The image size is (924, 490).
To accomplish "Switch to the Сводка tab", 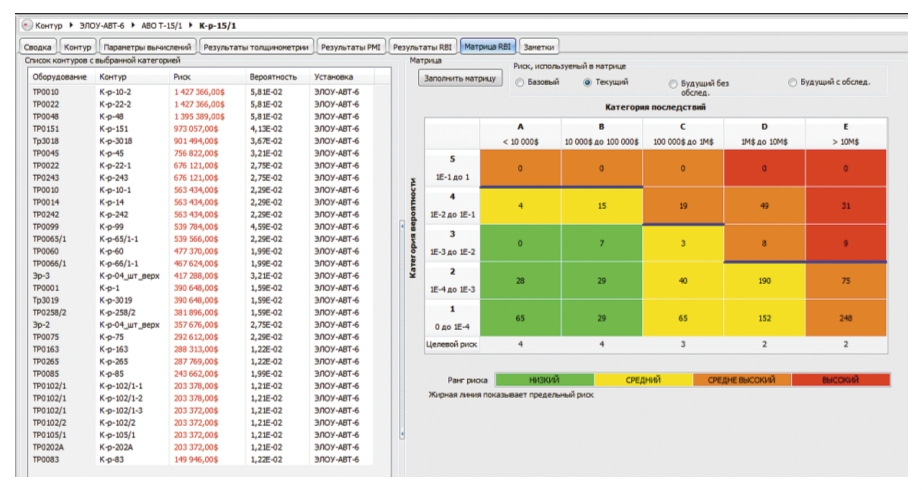I will (38, 47).
